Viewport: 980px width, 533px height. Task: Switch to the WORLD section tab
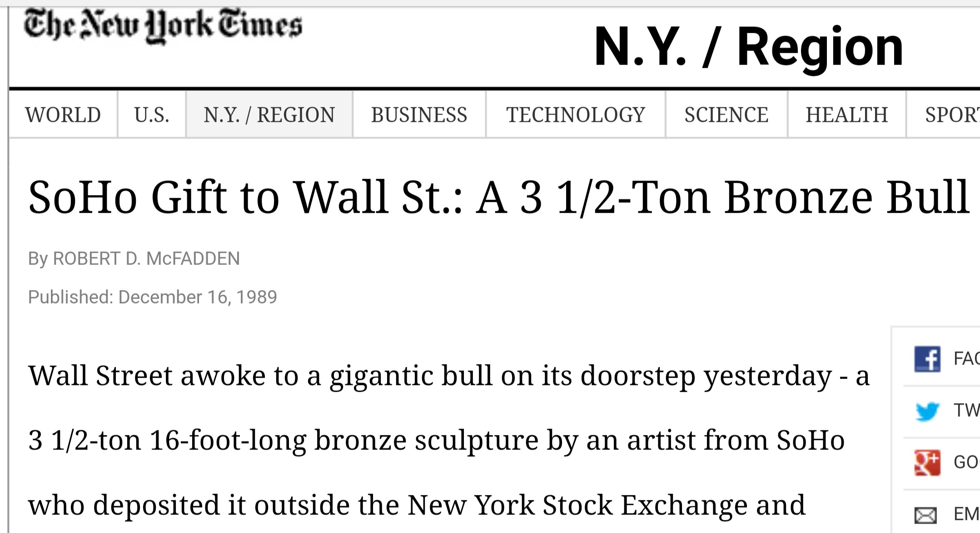pyautogui.click(x=63, y=115)
